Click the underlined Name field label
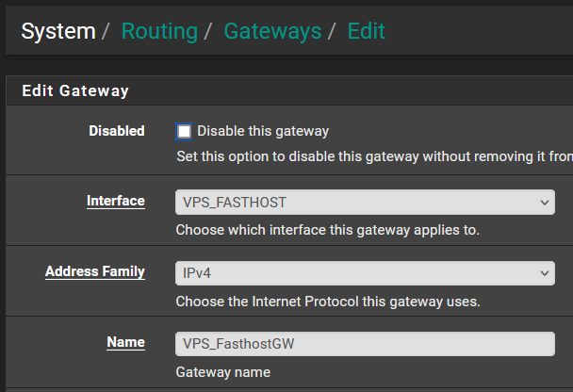 (x=125, y=342)
